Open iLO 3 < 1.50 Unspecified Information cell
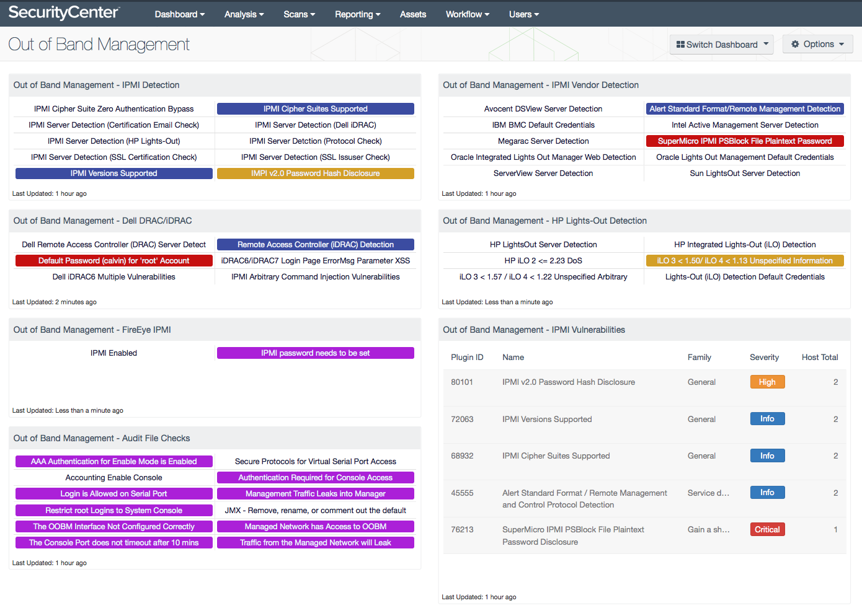 (x=745, y=261)
